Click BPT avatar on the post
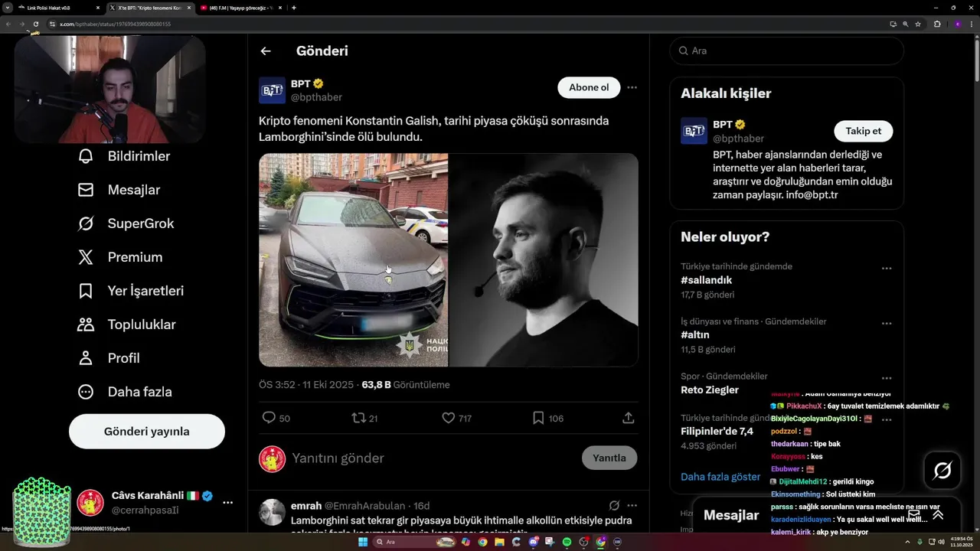 (x=272, y=90)
